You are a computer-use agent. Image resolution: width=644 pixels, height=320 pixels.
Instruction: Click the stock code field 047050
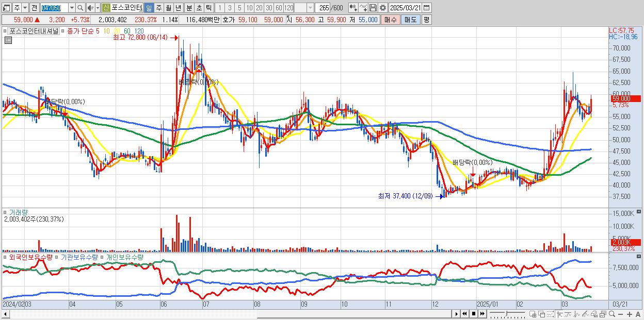click(x=54, y=8)
